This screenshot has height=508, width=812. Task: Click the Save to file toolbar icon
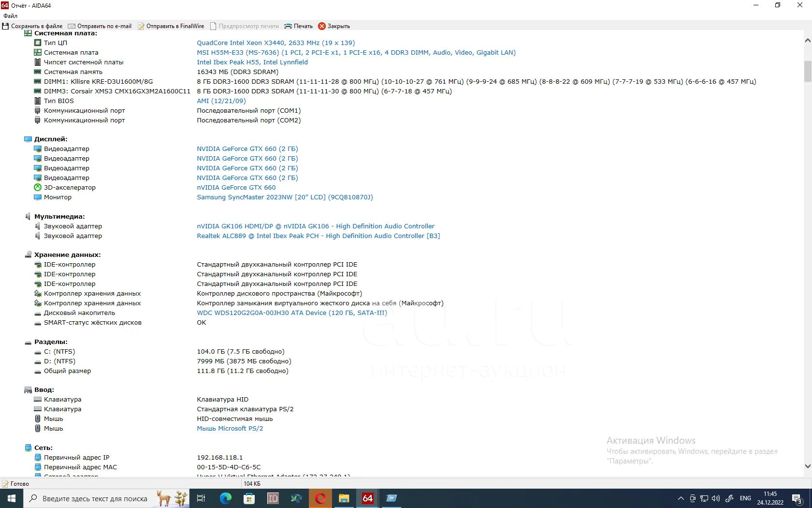tap(6, 26)
